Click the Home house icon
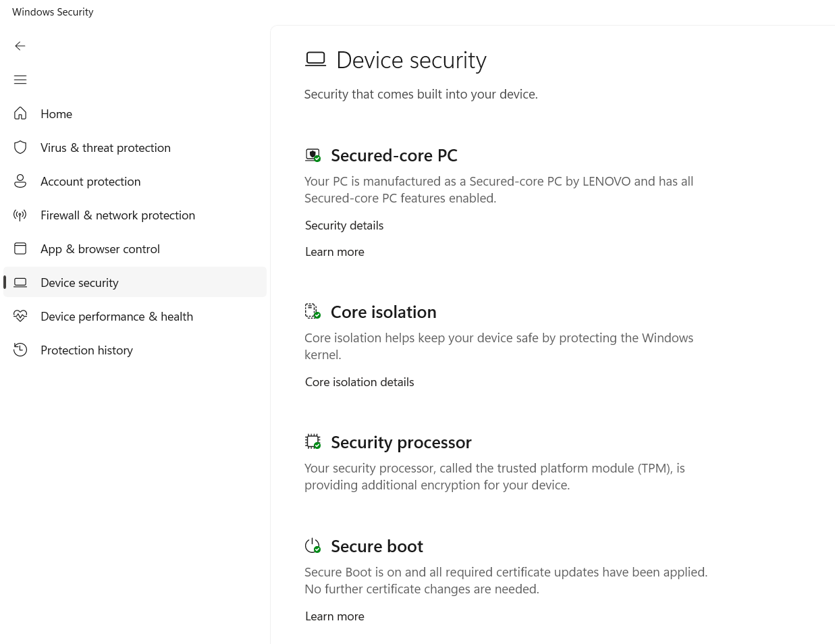This screenshot has width=835, height=644. pos(20,113)
